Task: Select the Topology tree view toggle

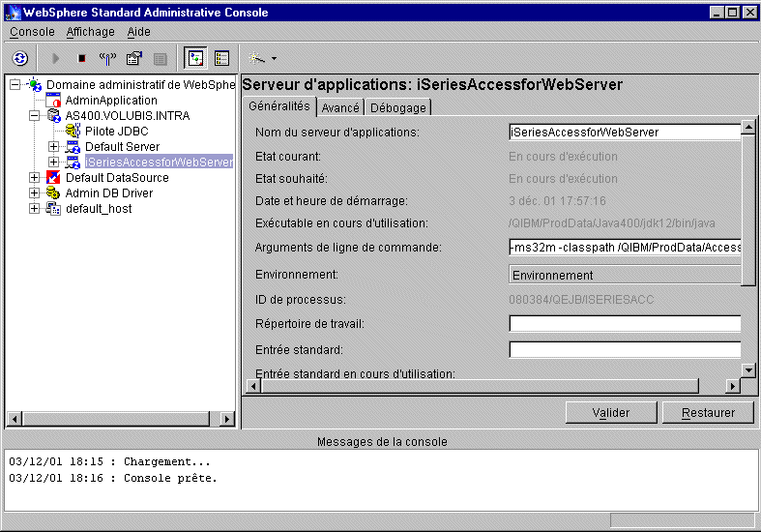Action: click(x=195, y=58)
